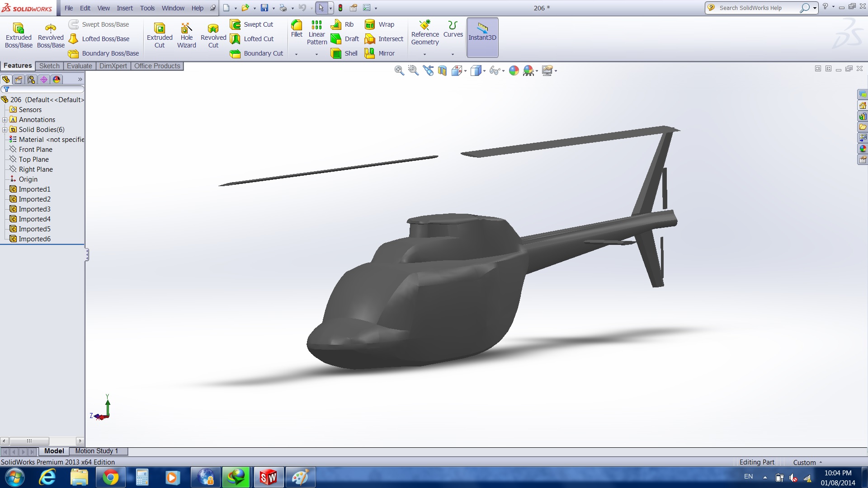Switch to the Motion Study 1 tab
The width and height of the screenshot is (868, 488).
[x=97, y=451]
